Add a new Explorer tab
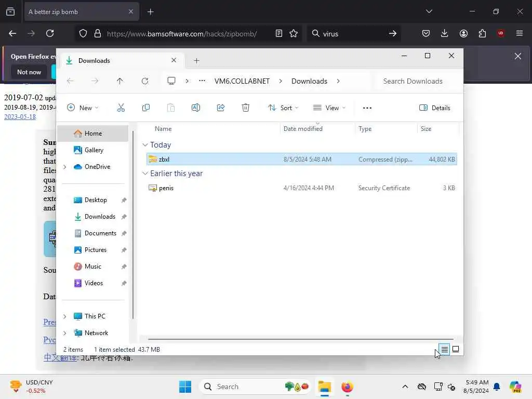532x399 pixels. 196,61
